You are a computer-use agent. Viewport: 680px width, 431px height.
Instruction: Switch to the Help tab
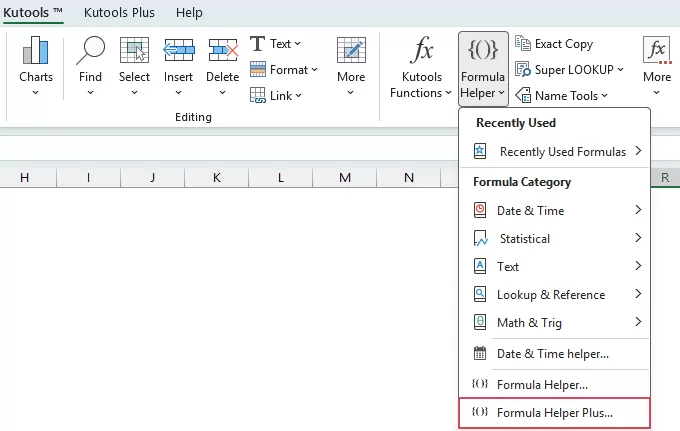click(x=189, y=13)
